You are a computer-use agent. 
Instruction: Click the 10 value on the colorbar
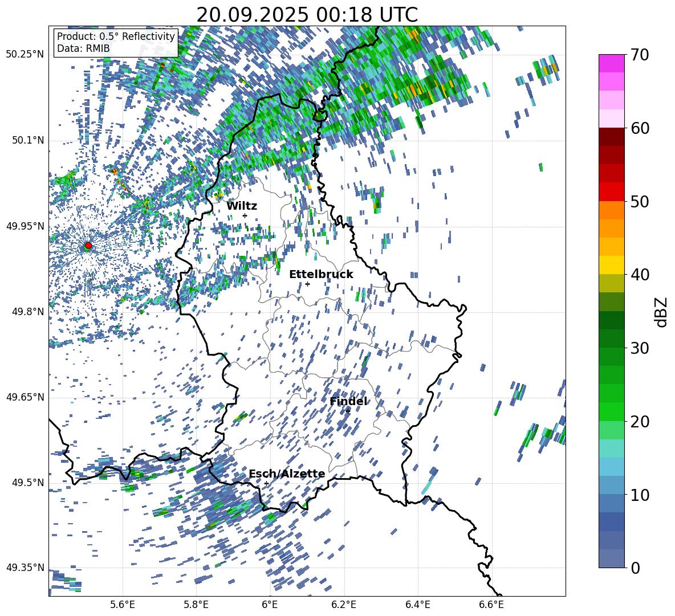[x=640, y=495]
